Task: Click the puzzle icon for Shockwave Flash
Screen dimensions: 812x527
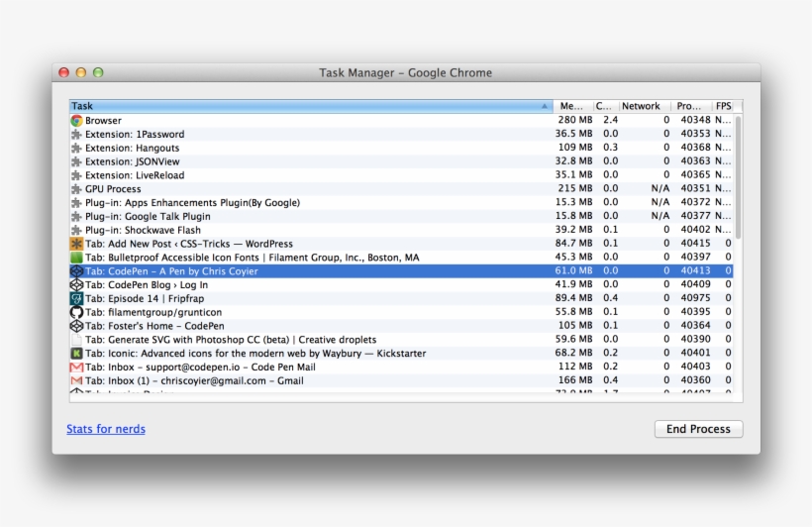Action: (x=76, y=230)
